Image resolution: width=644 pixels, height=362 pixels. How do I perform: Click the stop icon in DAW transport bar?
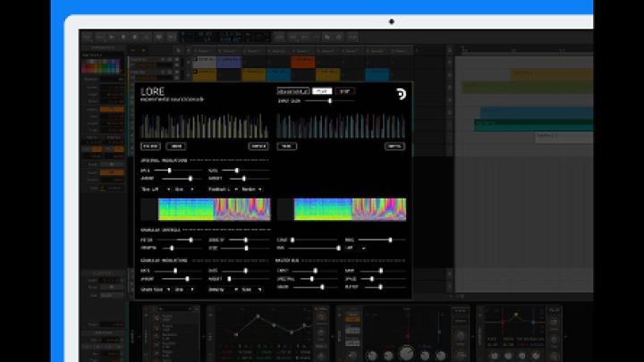tap(123, 37)
